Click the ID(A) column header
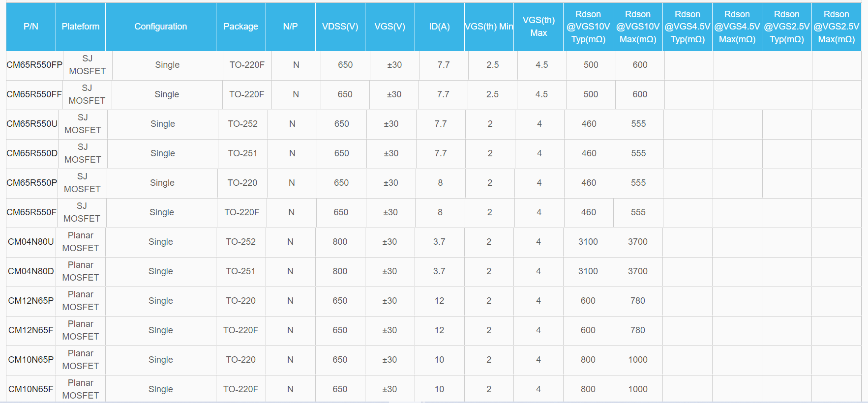Viewport: 868px width, 403px height. point(440,27)
